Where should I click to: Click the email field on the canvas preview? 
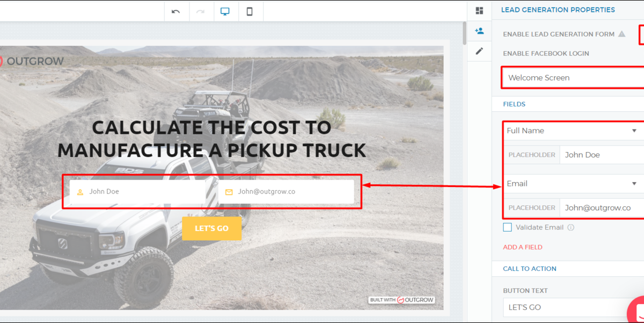(x=286, y=192)
